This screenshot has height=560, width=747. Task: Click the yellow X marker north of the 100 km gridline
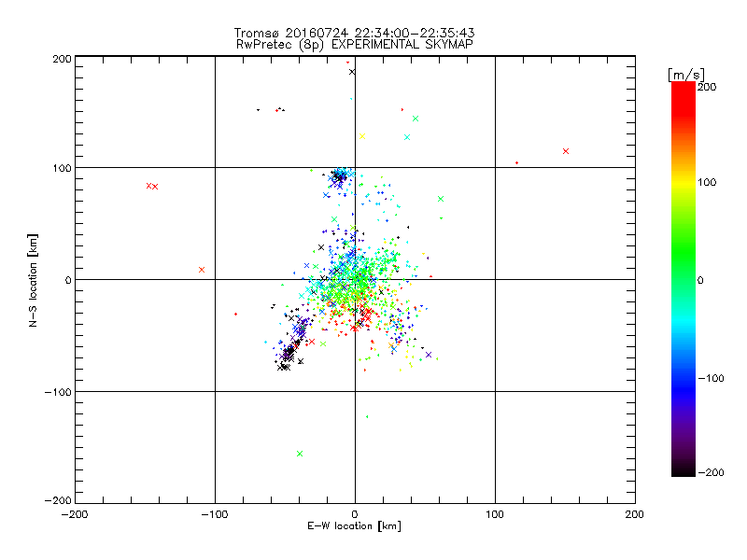[362, 136]
